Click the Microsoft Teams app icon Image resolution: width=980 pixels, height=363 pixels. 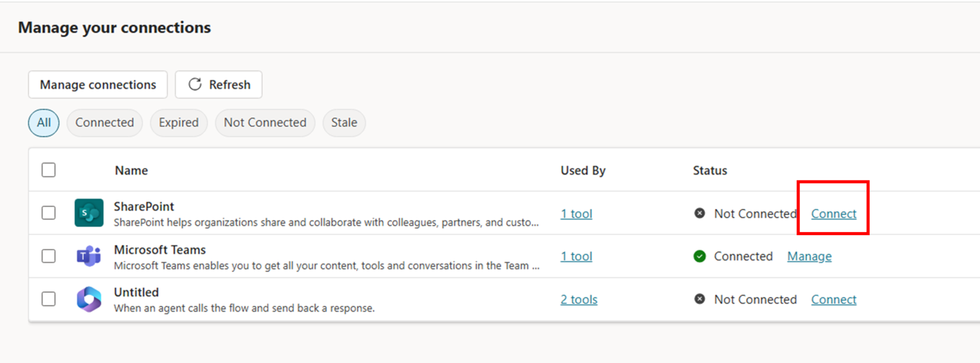(x=89, y=256)
